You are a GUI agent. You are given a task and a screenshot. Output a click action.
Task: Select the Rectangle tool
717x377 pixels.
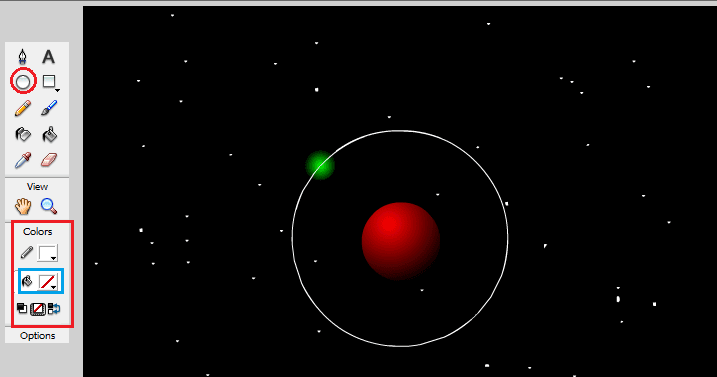tap(48, 81)
